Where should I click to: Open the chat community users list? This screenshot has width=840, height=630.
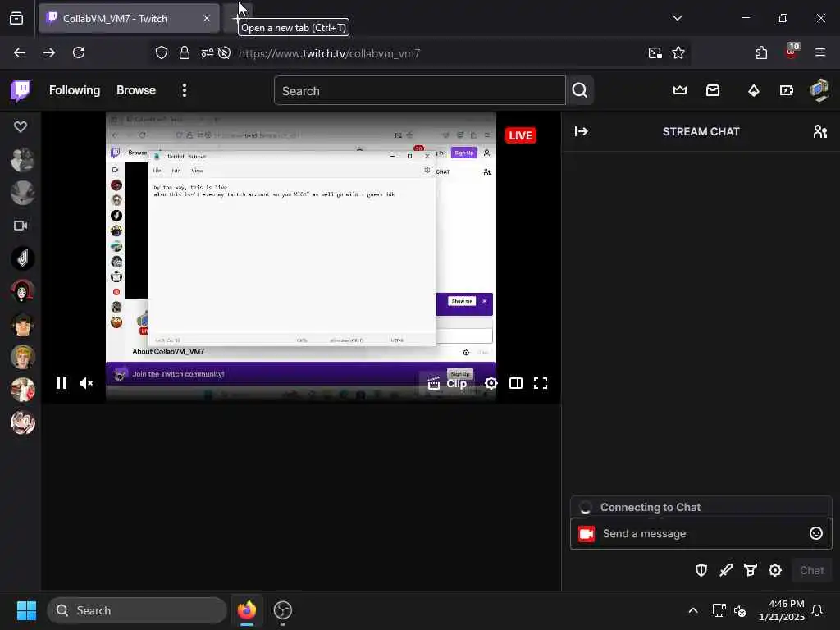point(819,131)
